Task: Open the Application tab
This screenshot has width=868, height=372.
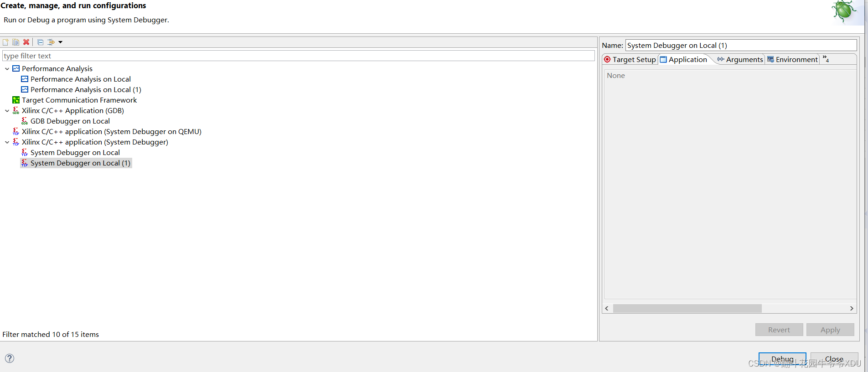Action: [x=683, y=59]
